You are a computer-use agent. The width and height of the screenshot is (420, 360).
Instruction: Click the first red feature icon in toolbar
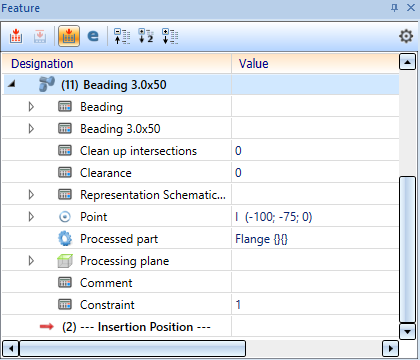pyautogui.click(x=16, y=36)
